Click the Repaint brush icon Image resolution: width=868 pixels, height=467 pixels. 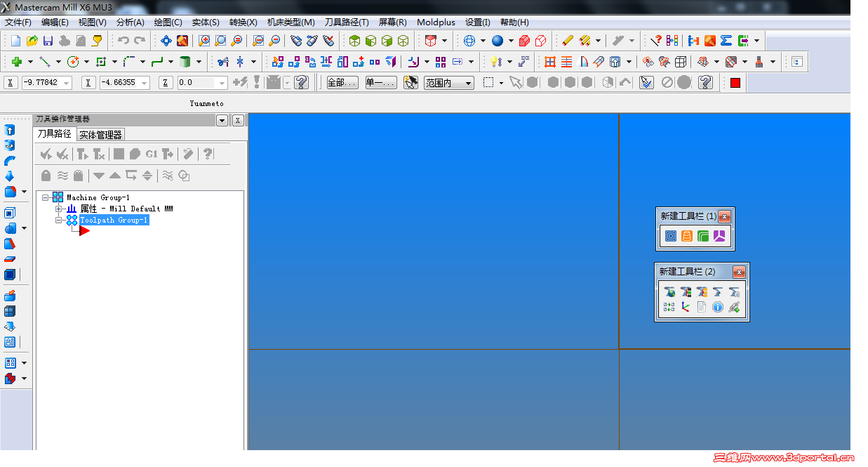click(x=182, y=41)
